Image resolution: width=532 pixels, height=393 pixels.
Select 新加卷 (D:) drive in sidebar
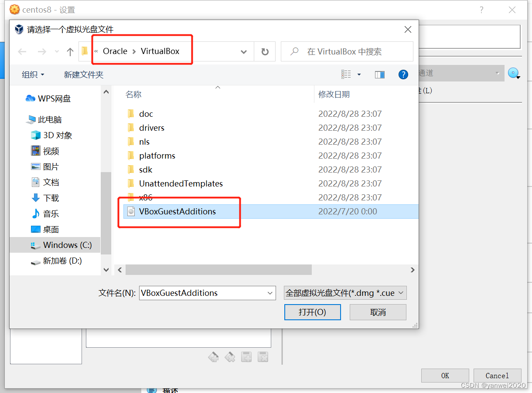tap(56, 261)
